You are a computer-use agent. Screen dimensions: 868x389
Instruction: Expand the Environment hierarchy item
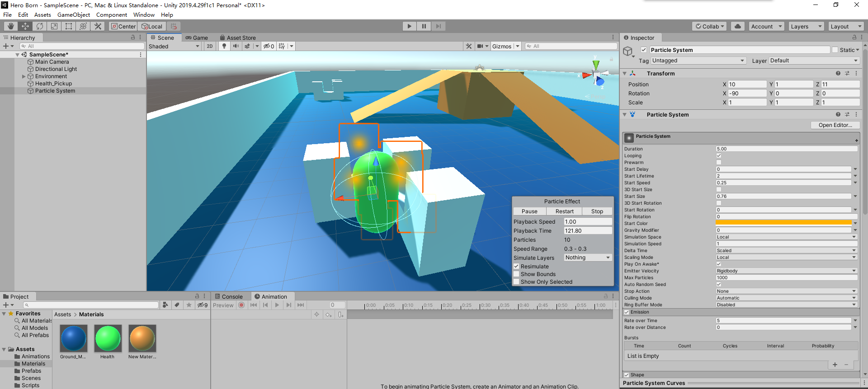click(24, 76)
